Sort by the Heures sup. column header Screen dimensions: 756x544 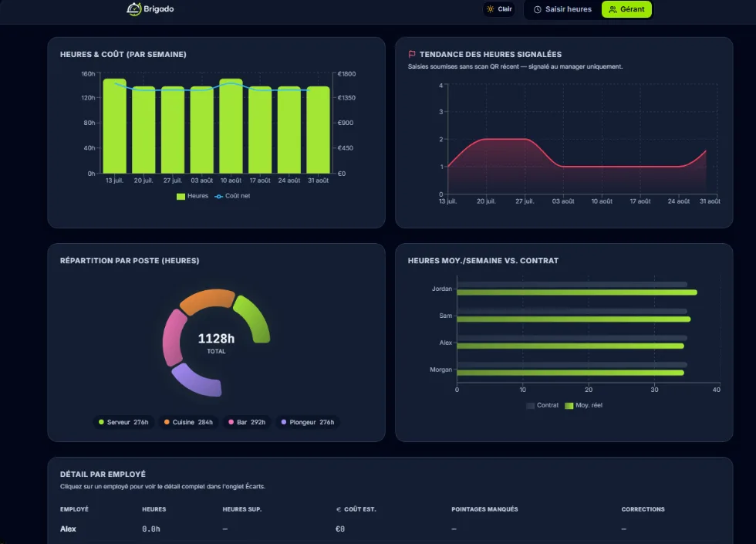tap(242, 509)
